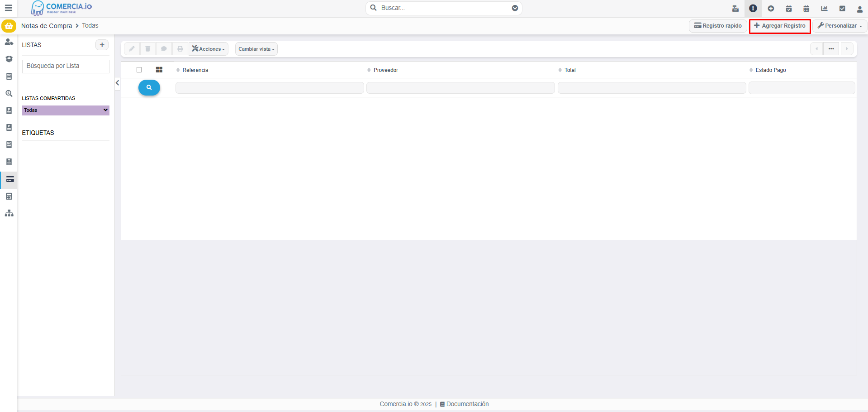This screenshot has height=412, width=868.
Task: Add a new list with plus button
Action: [x=102, y=45]
